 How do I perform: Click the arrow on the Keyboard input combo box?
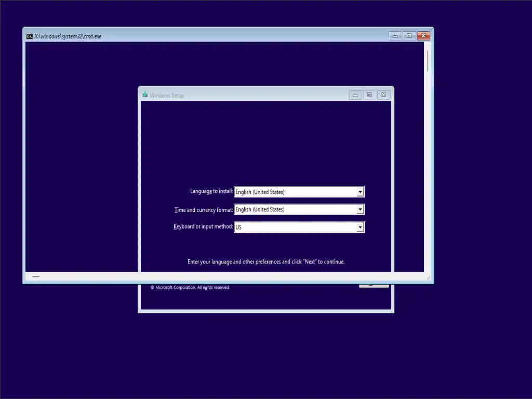pos(360,228)
